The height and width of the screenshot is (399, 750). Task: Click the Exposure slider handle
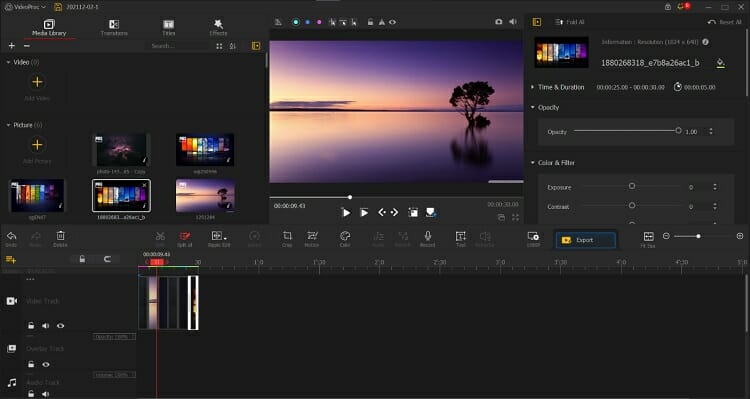tap(632, 186)
